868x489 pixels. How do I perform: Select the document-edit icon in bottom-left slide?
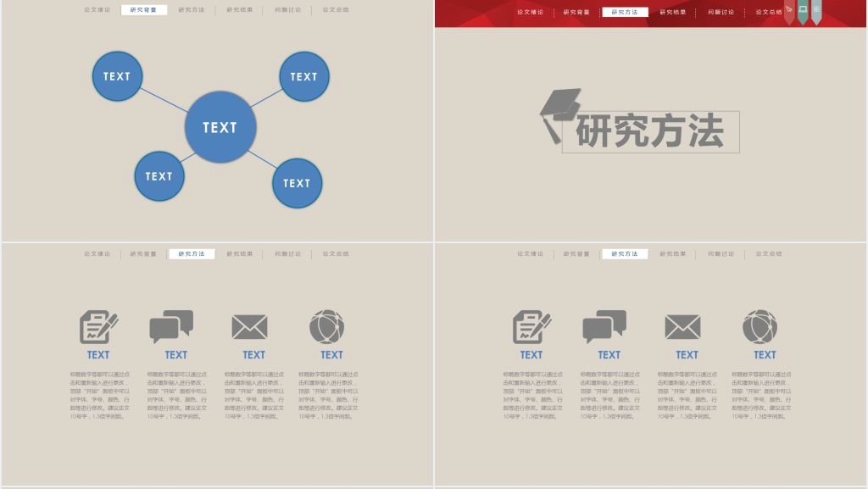tap(98, 327)
